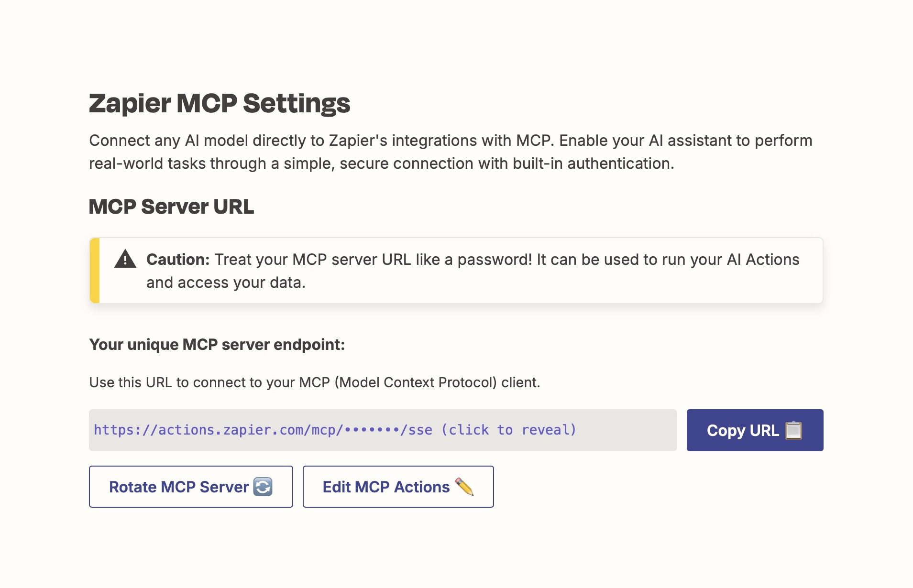Click the caution warning triangle icon
The height and width of the screenshot is (588, 913).
(x=125, y=259)
